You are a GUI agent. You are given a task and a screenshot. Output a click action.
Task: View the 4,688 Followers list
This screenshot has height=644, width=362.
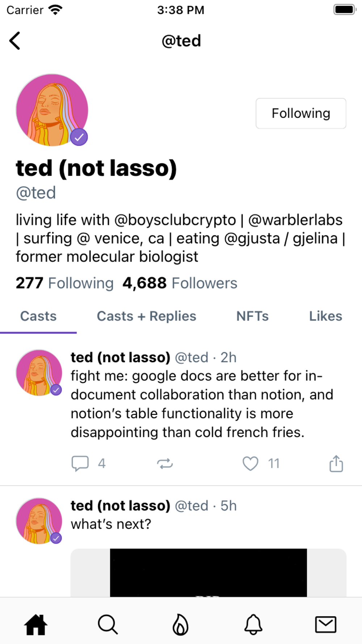(180, 283)
